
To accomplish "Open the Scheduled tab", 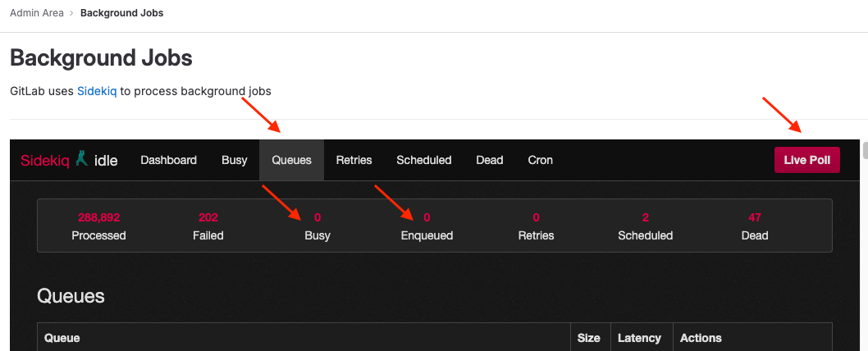I will pyautogui.click(x=423, y=160).
